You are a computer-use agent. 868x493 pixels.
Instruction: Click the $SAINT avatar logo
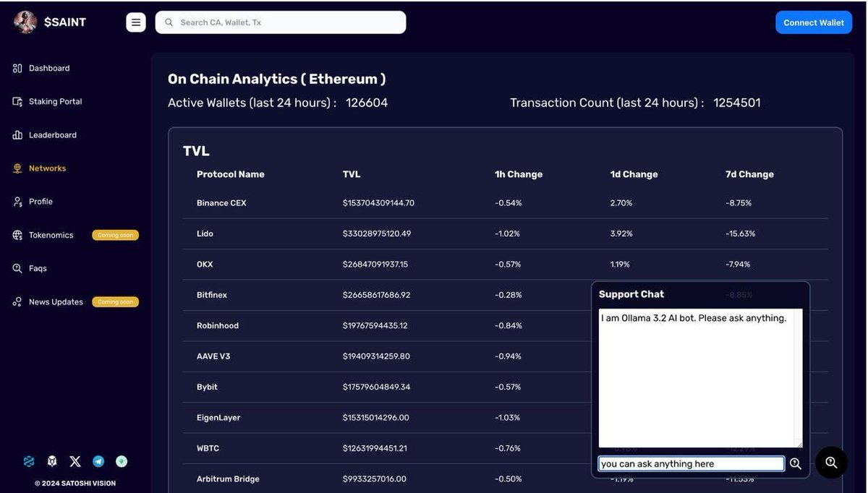click(x=25, y=22)
